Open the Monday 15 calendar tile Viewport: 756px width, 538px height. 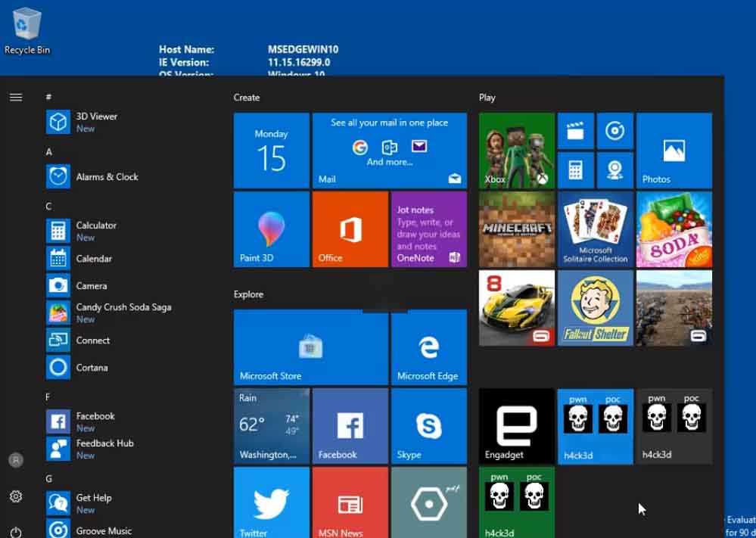(272, 151)
